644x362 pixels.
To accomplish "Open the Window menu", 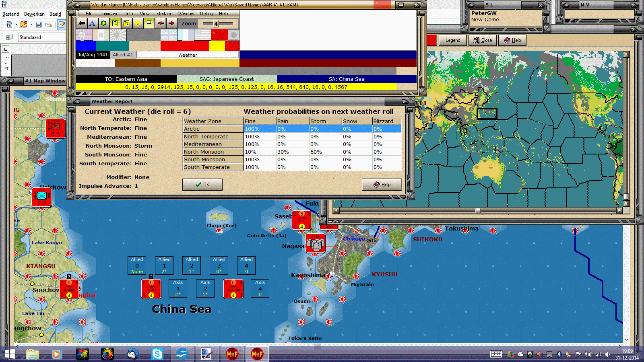I will [186, 14].
